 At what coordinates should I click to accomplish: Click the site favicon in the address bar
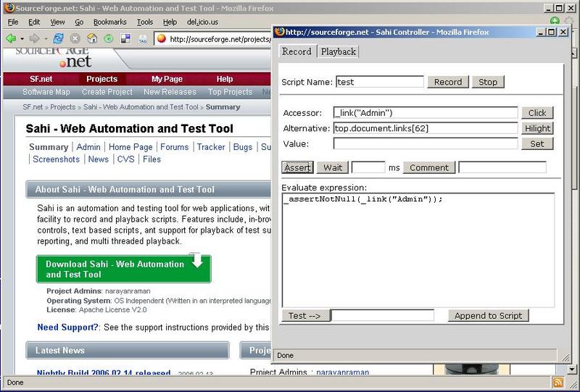(x=161, y=38)
